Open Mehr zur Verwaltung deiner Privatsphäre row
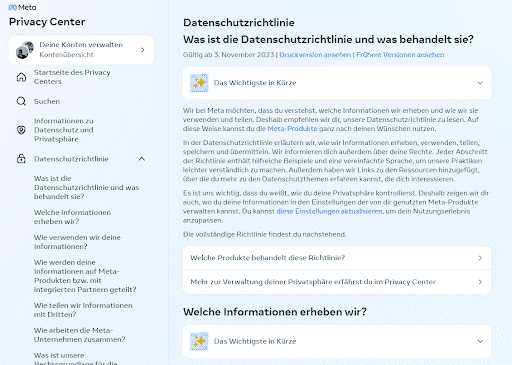Image resolution: width=512 pixels, height=365 pixels. 337,282
